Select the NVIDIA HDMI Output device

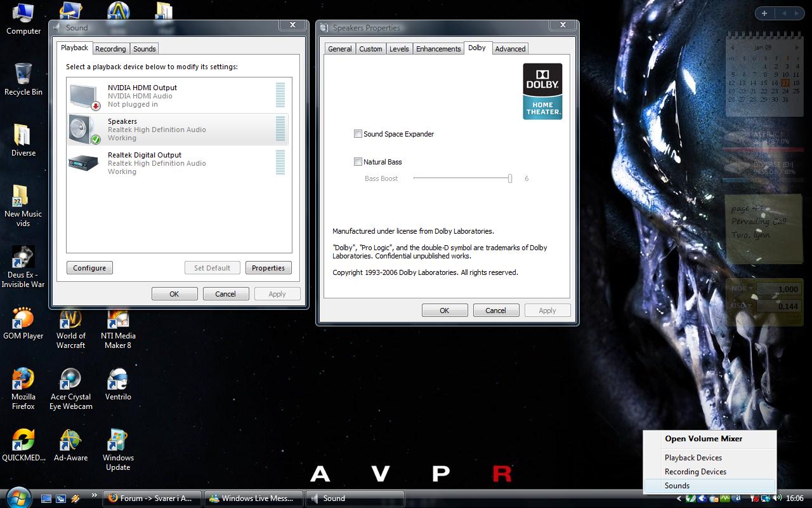pos(178,96)
